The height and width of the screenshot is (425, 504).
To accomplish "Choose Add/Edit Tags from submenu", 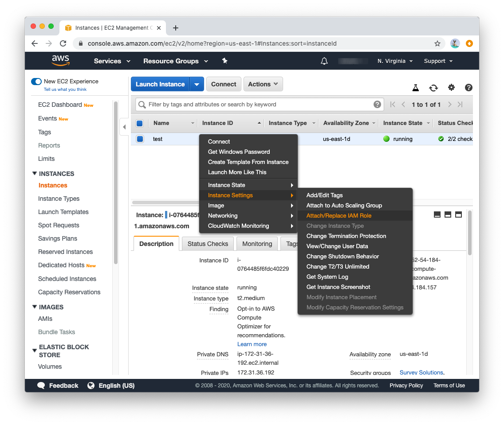I will 355,195.
